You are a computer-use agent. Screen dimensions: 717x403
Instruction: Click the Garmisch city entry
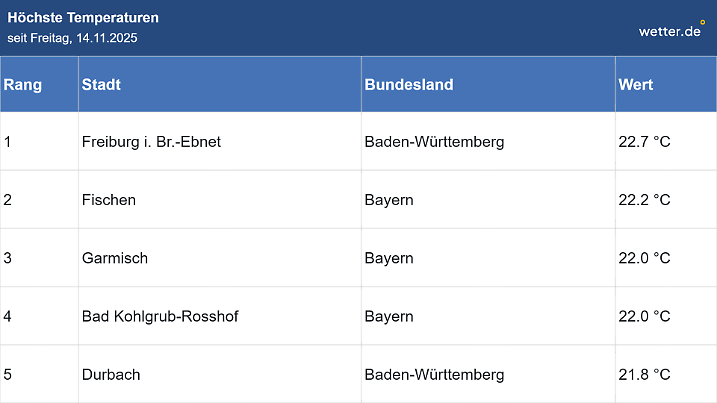pos(115,258)
